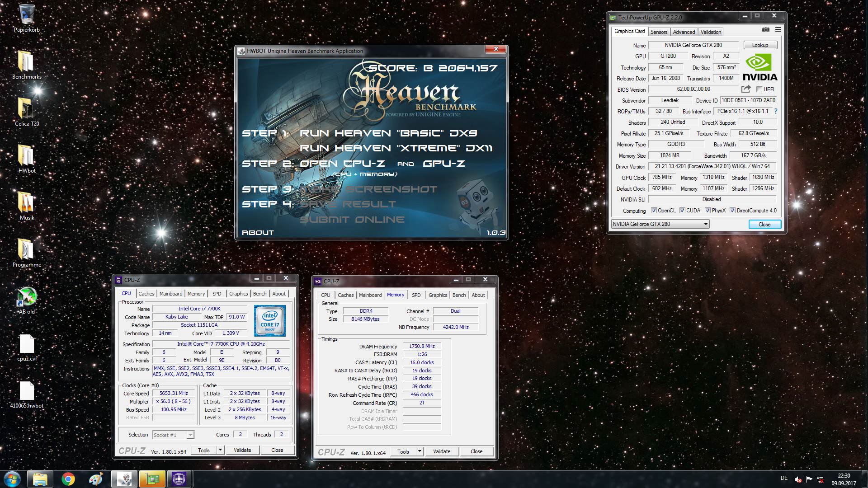Open Graphics tab in right CPU-Z window
Image resolution: width=868 pixels, height=488 pixels.
pyautogui.click(x=438, y=295)
